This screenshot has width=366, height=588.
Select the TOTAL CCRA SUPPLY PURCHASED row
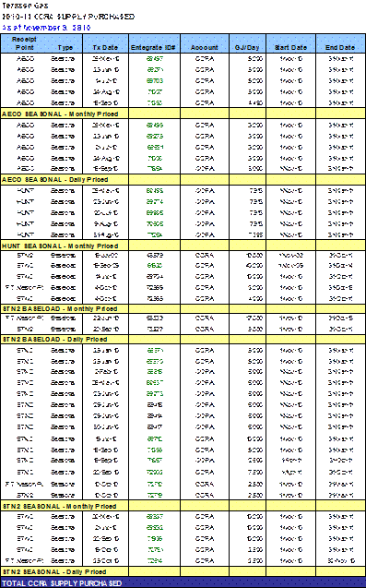(183, 583)
